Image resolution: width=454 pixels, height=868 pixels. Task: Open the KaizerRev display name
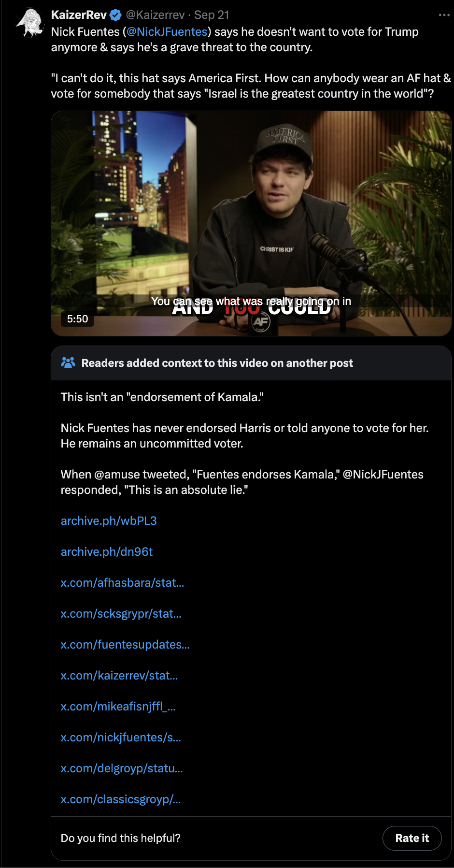(79, 15)
